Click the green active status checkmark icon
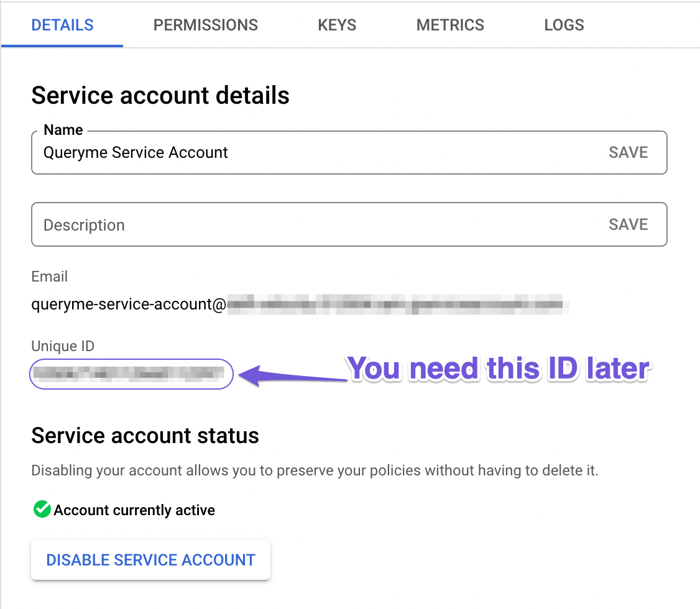This screenshot has width=700, height=609. 42,510
